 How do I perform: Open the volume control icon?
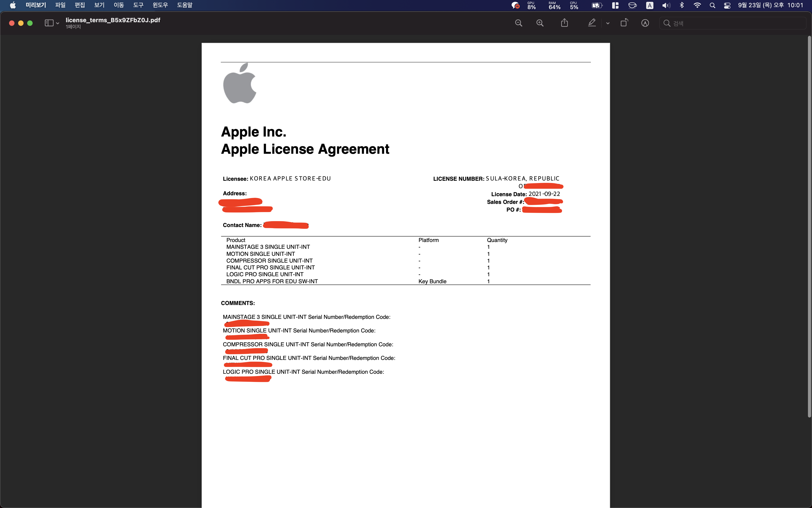pyautogui.click(x=666, y=5)
